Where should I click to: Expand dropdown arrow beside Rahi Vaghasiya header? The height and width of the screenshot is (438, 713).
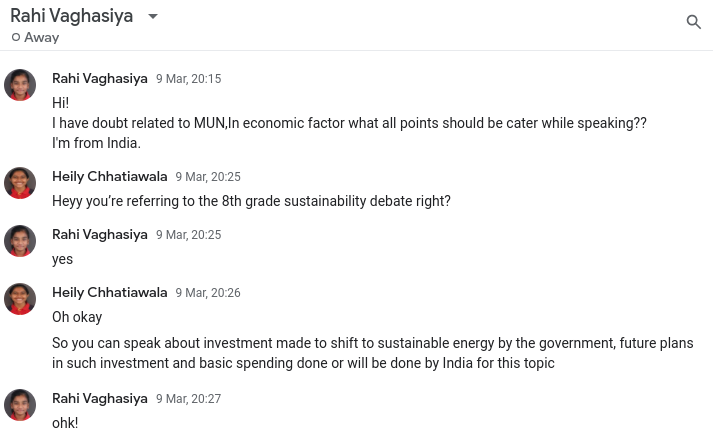pyautogui.click(x=153, y=17)
